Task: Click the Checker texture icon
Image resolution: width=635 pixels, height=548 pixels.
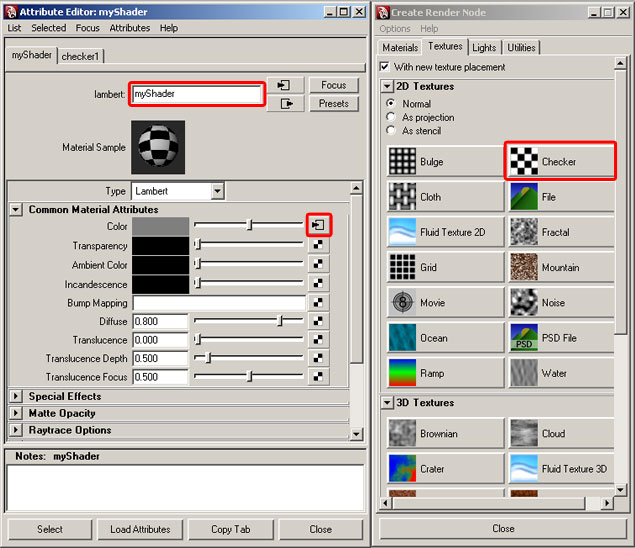Action: [523, 161]
